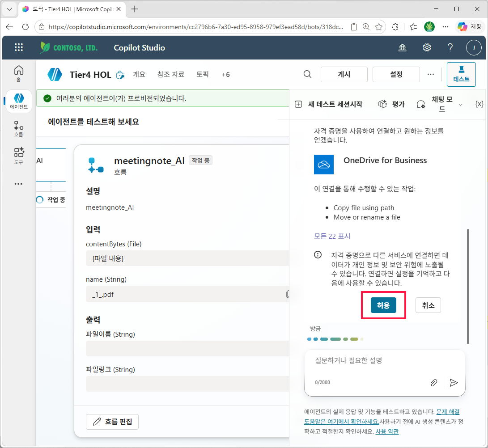
Task: Click the Move or rename a file item
Action: [x=367, y=217]
